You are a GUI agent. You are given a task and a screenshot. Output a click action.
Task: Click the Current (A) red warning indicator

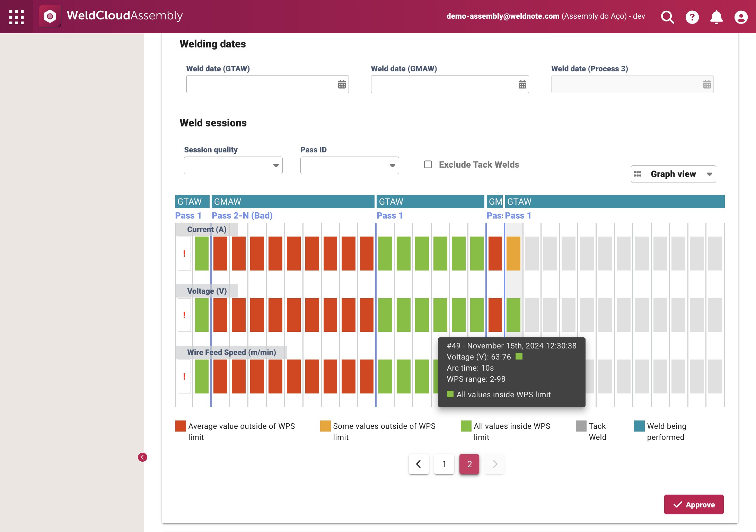coord(184,253)
